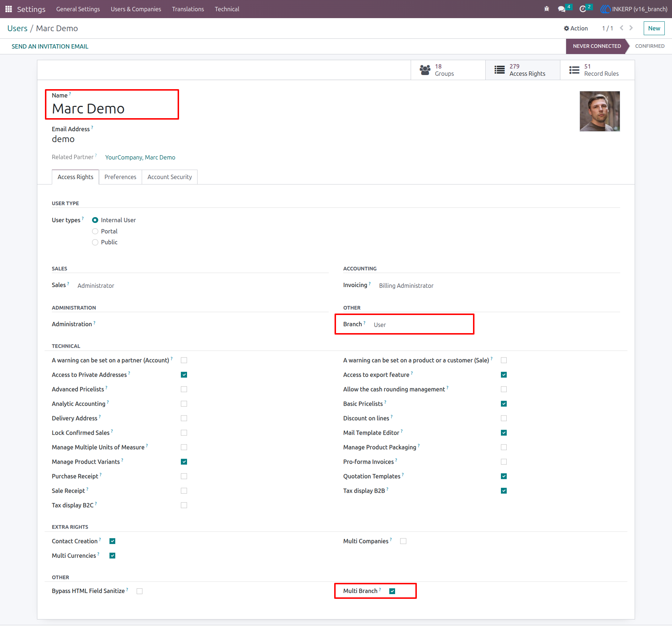Viewport: 672px width, 626px height.
Task: Open the activities clock icon
Action: [x=583, y=9]
